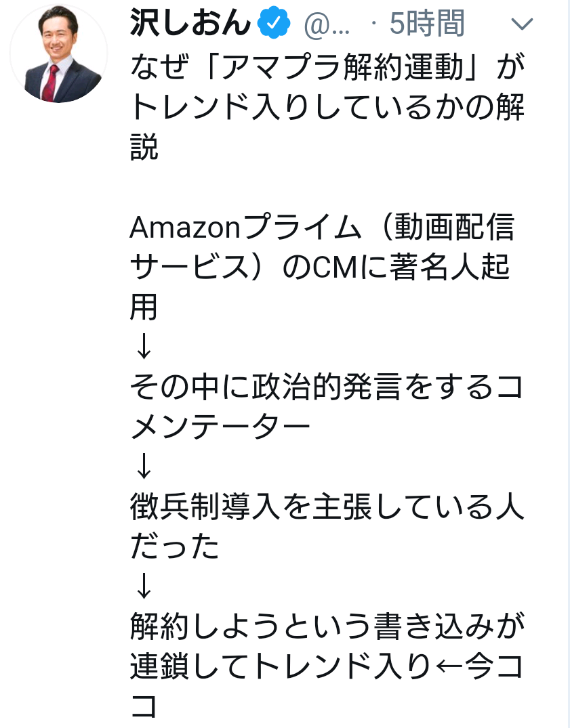Click the down arrow below だった

[x=144, y=586]
